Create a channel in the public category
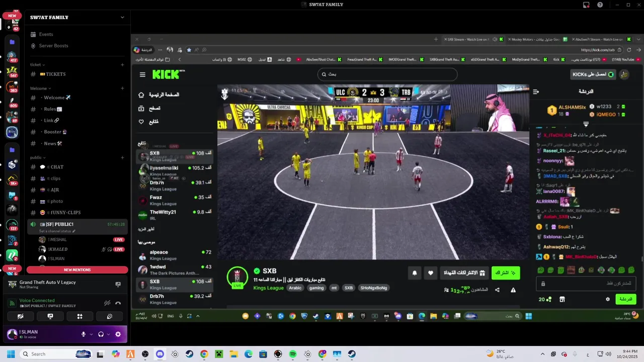 [x=122, y=157]
